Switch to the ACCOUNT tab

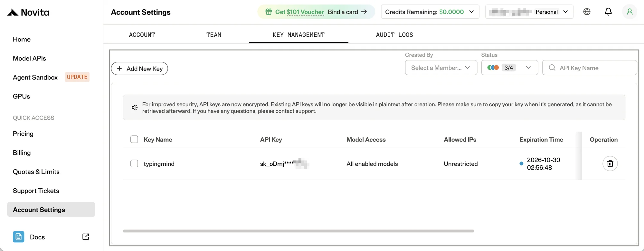click(x=142, y=35)
